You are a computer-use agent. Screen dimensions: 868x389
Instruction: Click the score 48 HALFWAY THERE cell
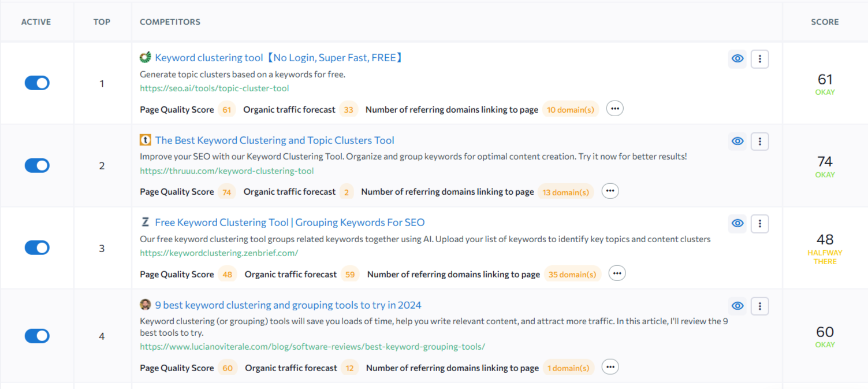pyautogui.click(x=825, y=248)
